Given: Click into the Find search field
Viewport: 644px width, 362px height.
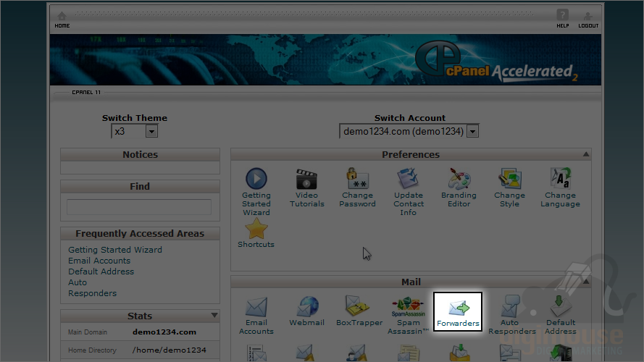Looking at the screenshot, I should (x=139, y=207).
